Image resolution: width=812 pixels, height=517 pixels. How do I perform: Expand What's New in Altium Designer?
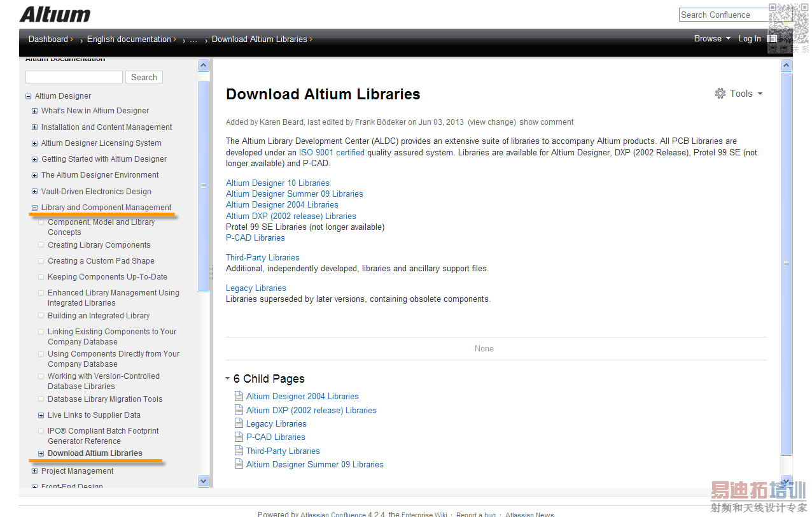[x=35, y=111]
